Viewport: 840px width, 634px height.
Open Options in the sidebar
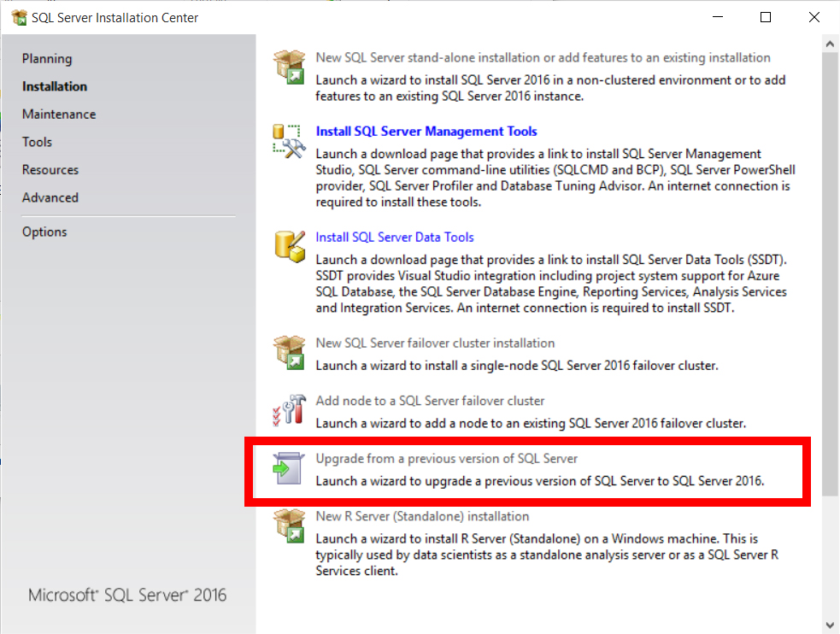point(44,232)
